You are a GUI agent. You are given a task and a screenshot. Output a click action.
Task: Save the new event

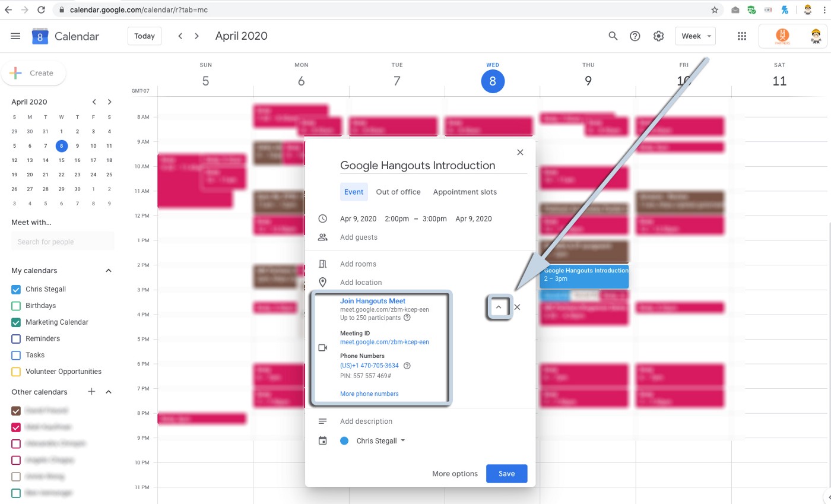[x=506, y=474]
